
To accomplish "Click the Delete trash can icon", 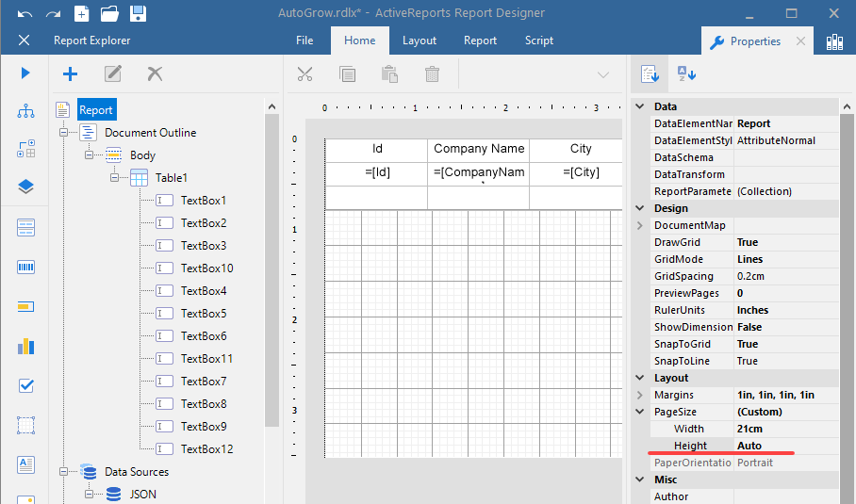I will tap(432, 74).
